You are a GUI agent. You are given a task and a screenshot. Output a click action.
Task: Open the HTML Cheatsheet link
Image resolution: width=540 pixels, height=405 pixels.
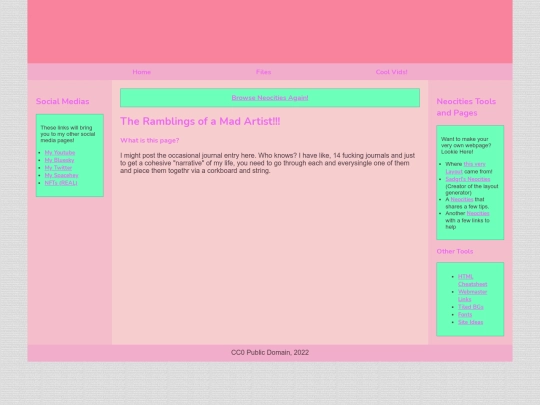[472, 280]
